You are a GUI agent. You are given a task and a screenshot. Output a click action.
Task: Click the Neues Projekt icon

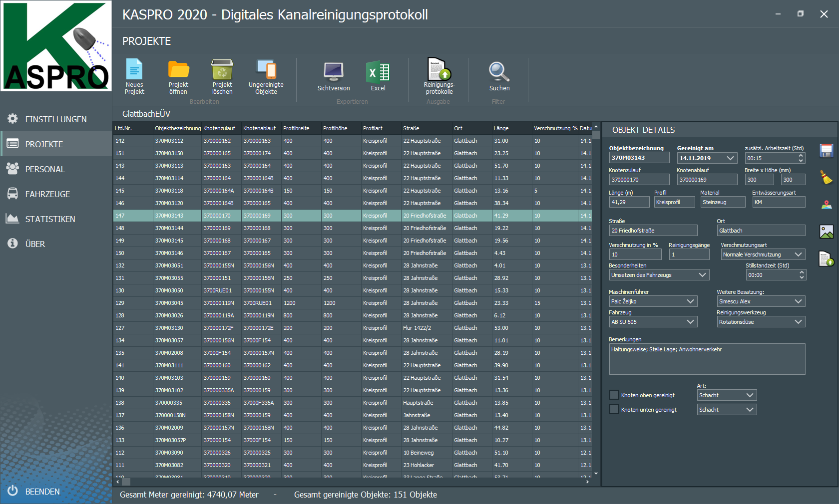tap(134, 70)
